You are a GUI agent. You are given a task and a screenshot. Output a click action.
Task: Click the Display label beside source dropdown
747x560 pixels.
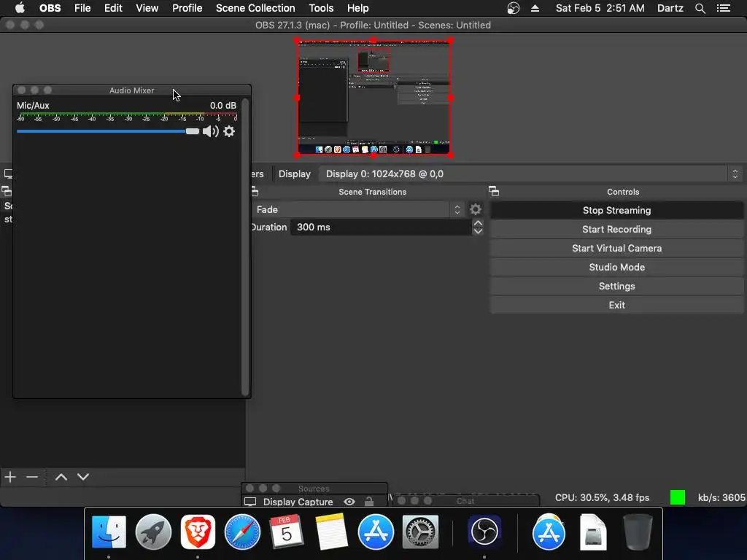(x=295, y=174)
